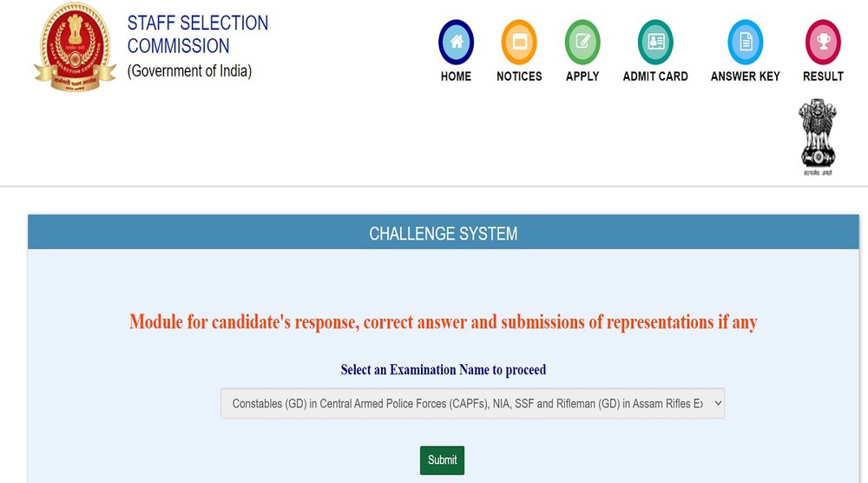Open the NOTICES text label

point(519,76)
